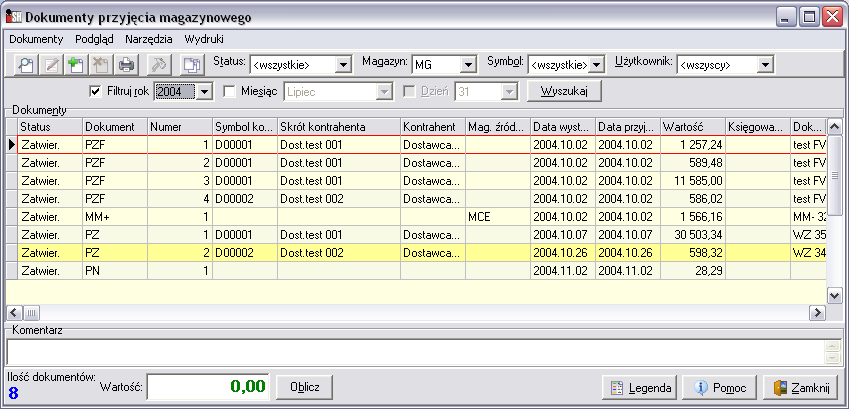Image resolution: width=849 pixels, height=409 pixels.
Task: Click the 1 257,24 value cell
Action: 693,145
